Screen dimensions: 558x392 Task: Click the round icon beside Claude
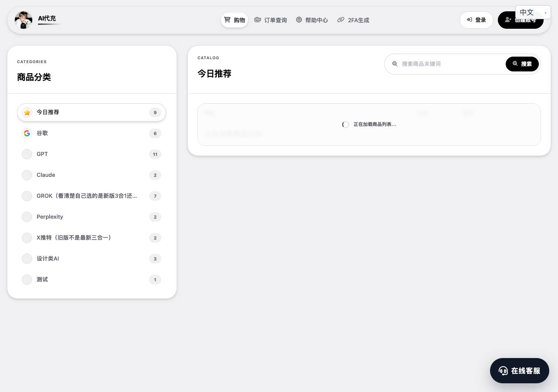pyautogui.click(x=27, y=175)
